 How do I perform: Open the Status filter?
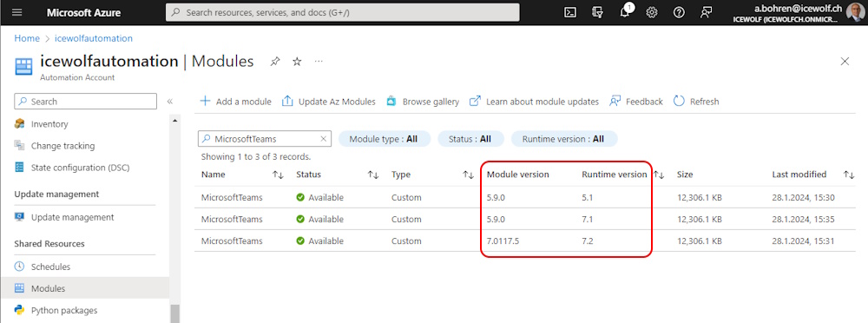point(470,139)
